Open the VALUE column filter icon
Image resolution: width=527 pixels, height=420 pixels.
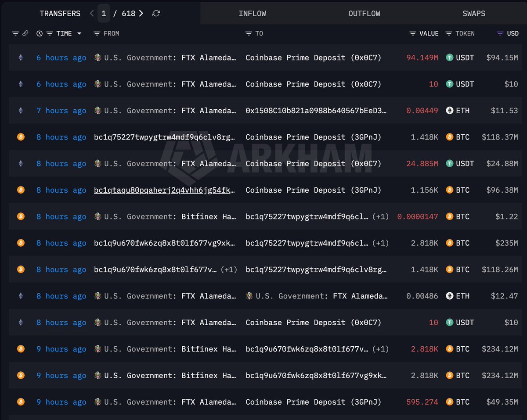413,33
